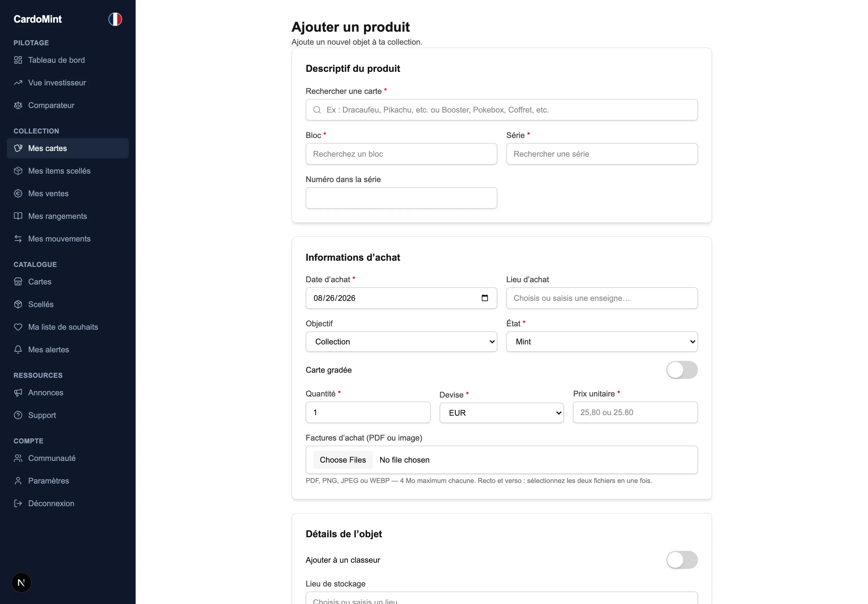Click the Lieu de stockage field
Image resolution: width=868 pixels, height=604 pixels.
click(501, 599)
